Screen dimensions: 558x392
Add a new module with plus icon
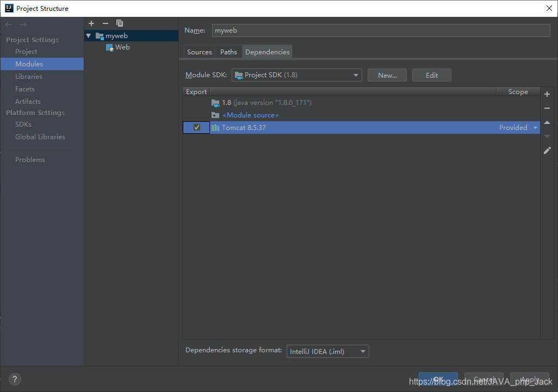click(x=91, y=23)
